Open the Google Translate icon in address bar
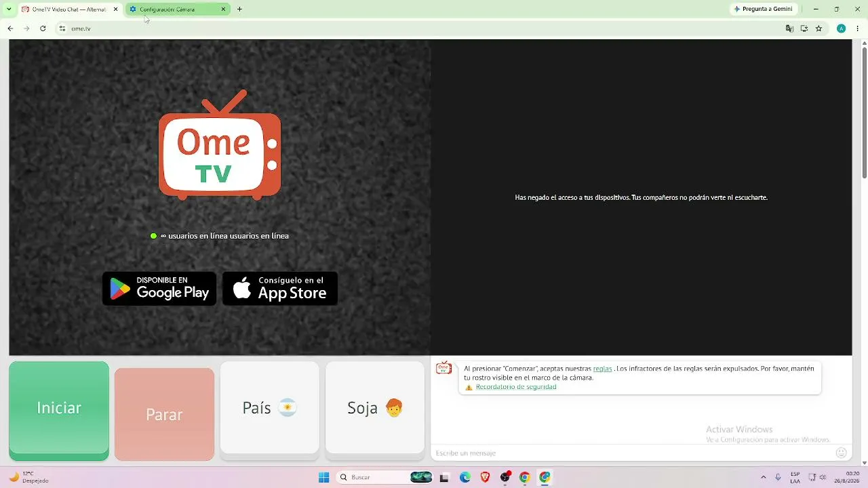Screen dimensions: 868x488 pos(789,28)
